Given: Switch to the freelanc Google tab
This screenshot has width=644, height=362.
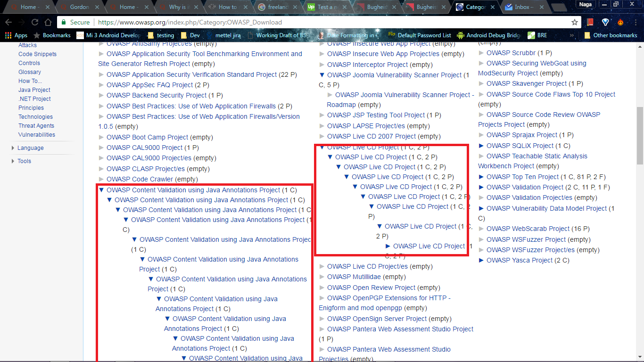Looking at the screenshot, I should (277, 7).
